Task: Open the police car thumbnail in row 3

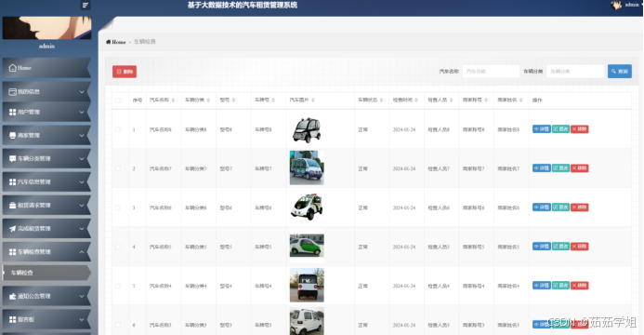Action: (x=307, y=207)
